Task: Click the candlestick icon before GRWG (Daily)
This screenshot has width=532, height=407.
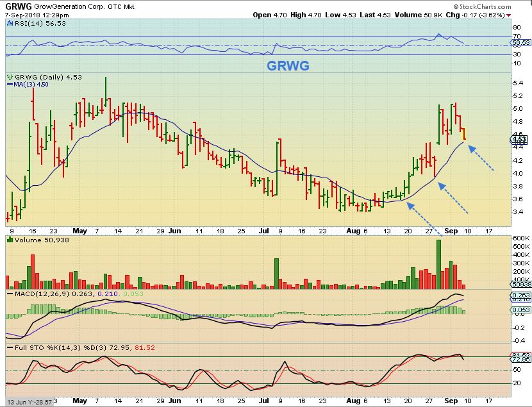Action: [10, 78]
